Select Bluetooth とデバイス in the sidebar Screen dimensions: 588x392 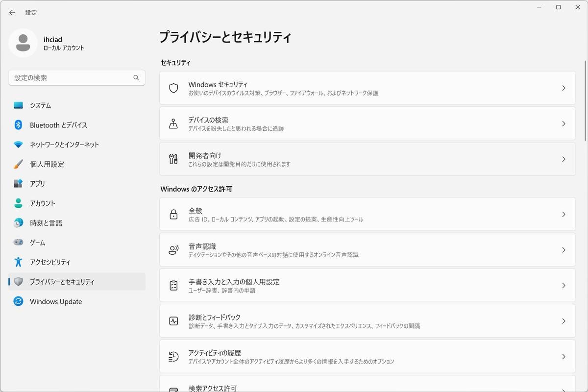click(77, 125)
